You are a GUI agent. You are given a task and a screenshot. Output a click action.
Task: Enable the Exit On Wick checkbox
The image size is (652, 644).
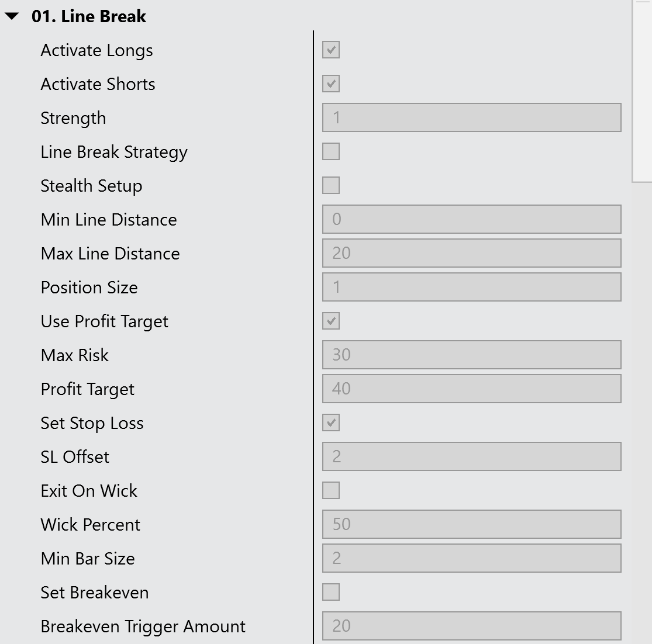tap(330, 490)
